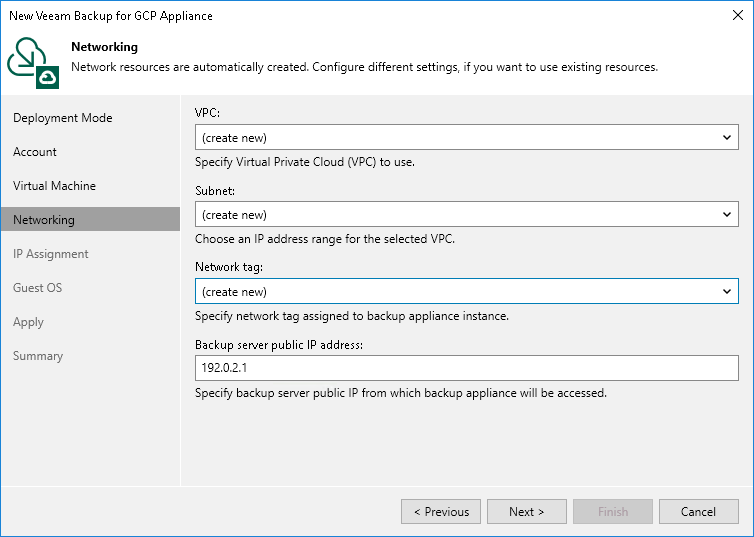Screen dimensions: 754x537
Task: Click the Apply step in sidebar
Action: (28, 322)
